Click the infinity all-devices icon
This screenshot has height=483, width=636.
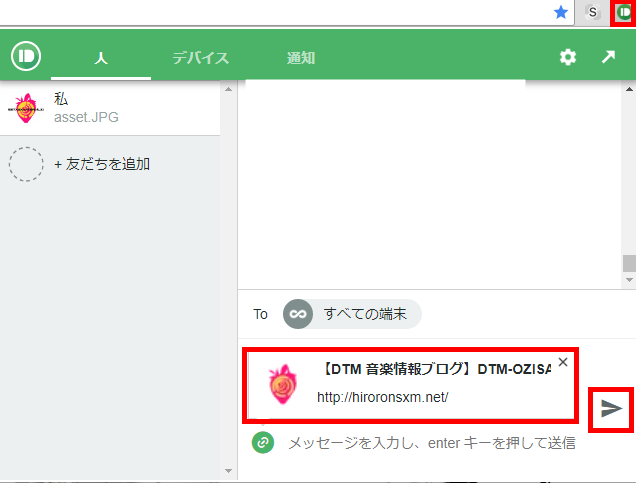[296, 314]
